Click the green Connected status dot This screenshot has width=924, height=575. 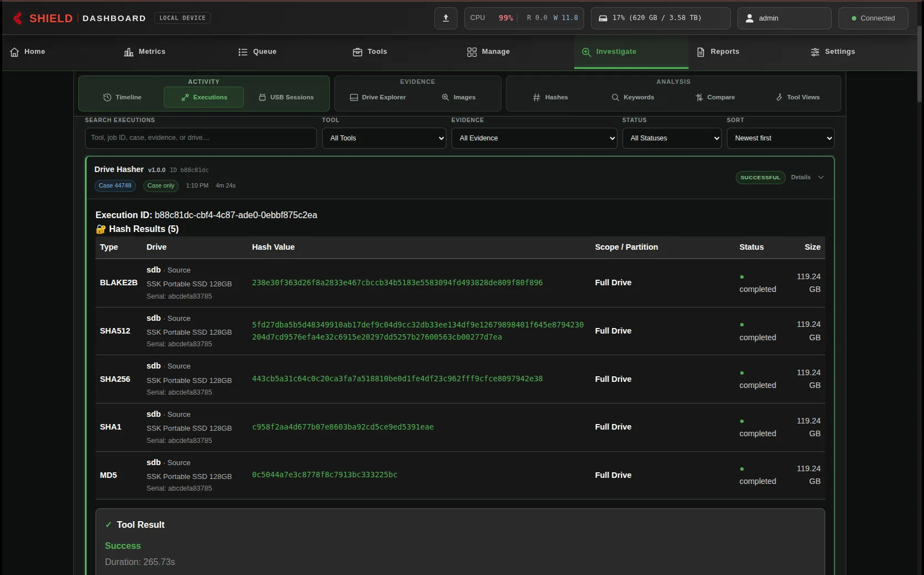pos(854,18)
